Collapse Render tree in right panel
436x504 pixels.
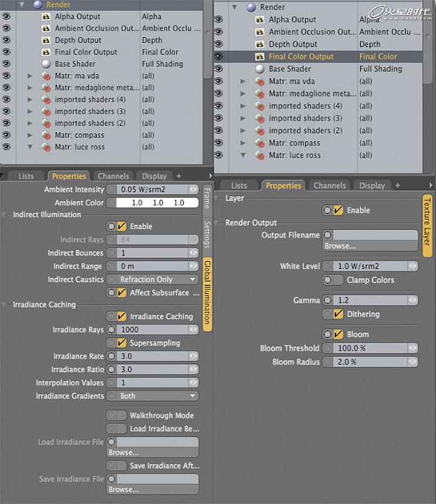(x=234, y=7)
